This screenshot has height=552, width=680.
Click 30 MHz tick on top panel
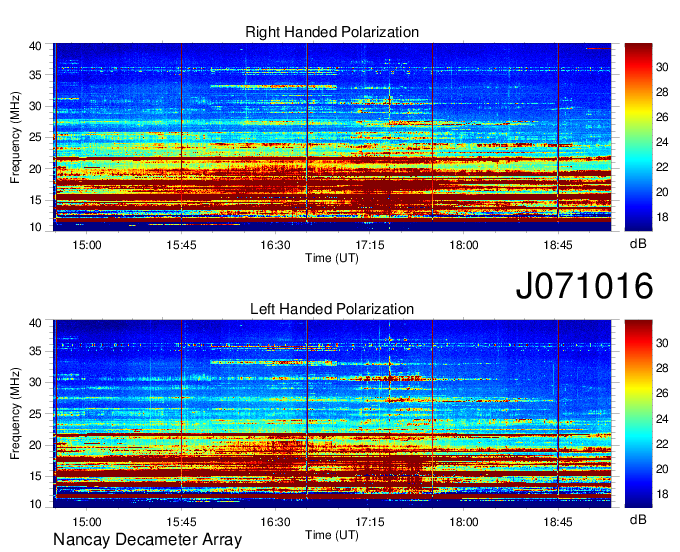pos(35,106)
